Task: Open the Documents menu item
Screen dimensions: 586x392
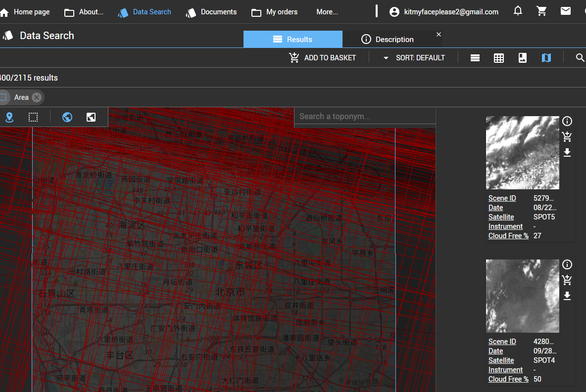Action: (x=211, y=12)
